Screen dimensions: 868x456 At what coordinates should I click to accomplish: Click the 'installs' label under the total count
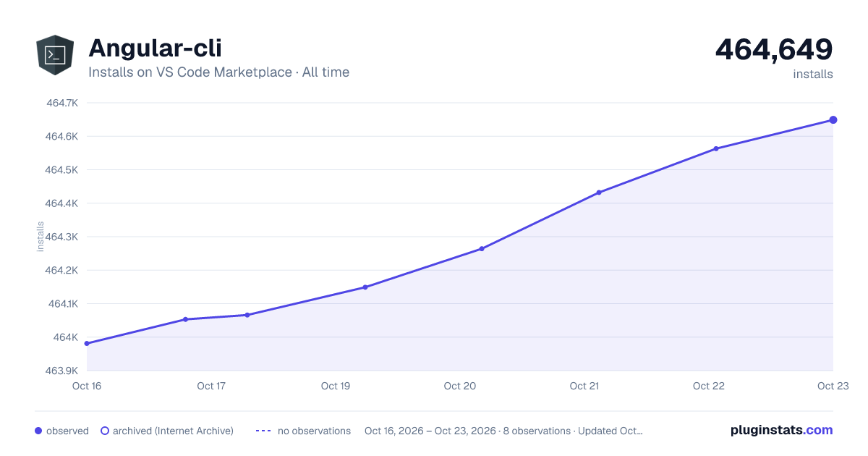pyautogui.click(x=813, y=74)
